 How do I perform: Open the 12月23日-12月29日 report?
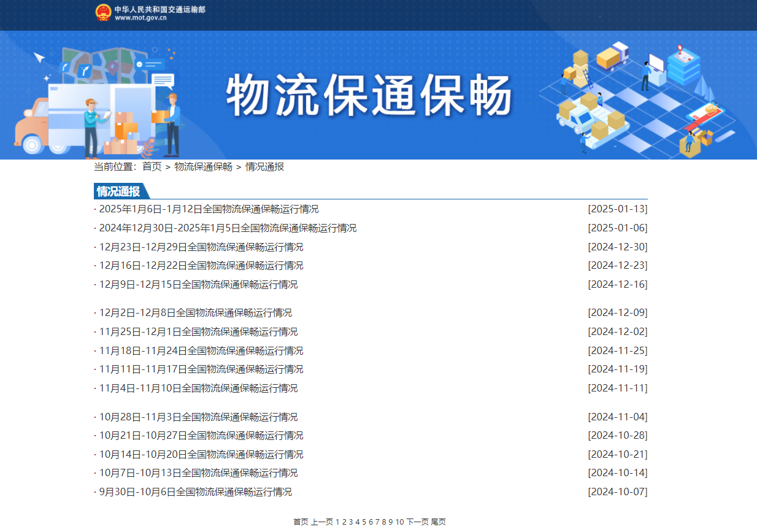click(201, 247)
